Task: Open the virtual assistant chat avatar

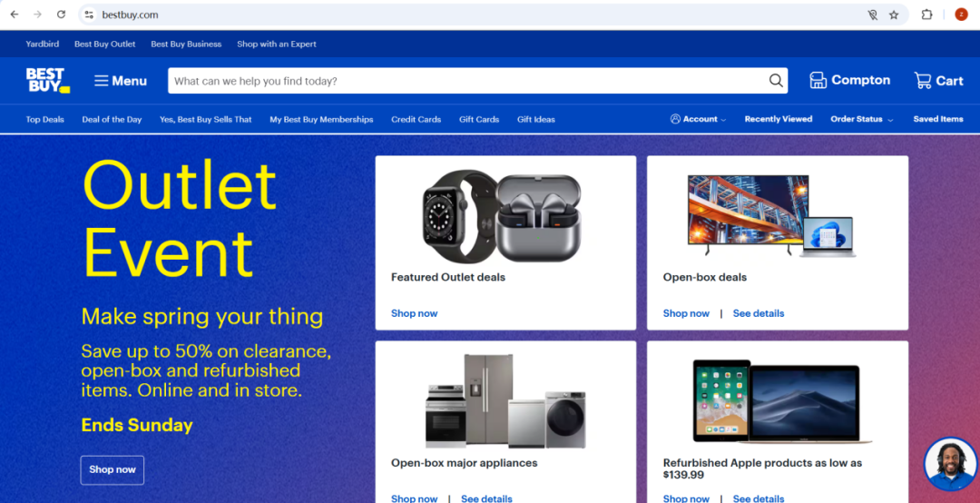Action: pyautogui.click(x=950, y=464)
